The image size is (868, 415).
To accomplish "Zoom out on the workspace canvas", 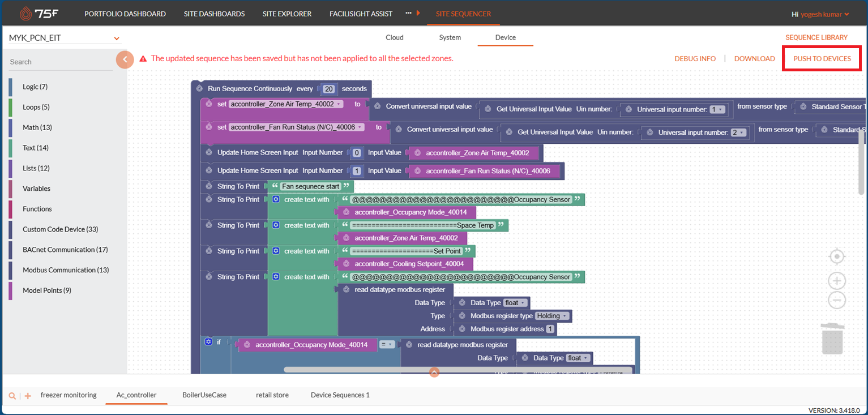I will click(x=837, y=300).
